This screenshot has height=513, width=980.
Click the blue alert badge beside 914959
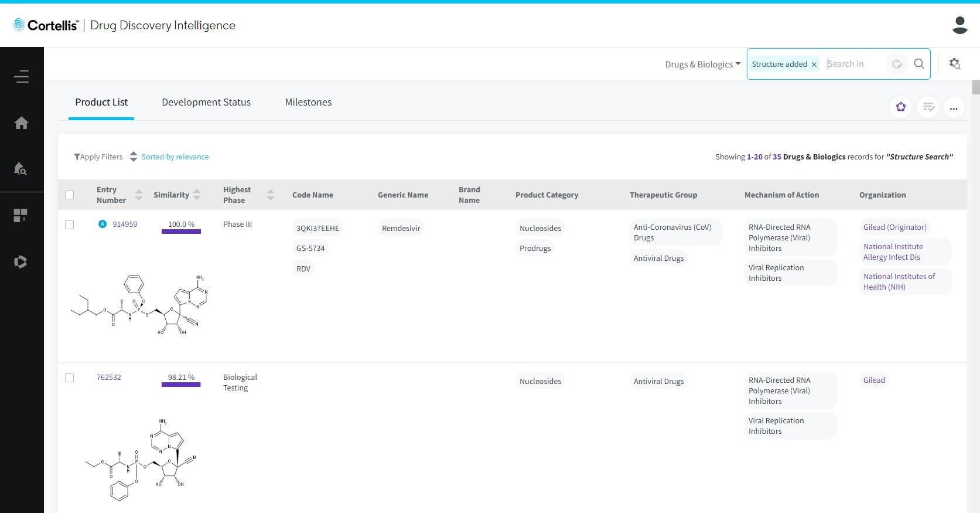pyautogui.click(x=103, y=224)
